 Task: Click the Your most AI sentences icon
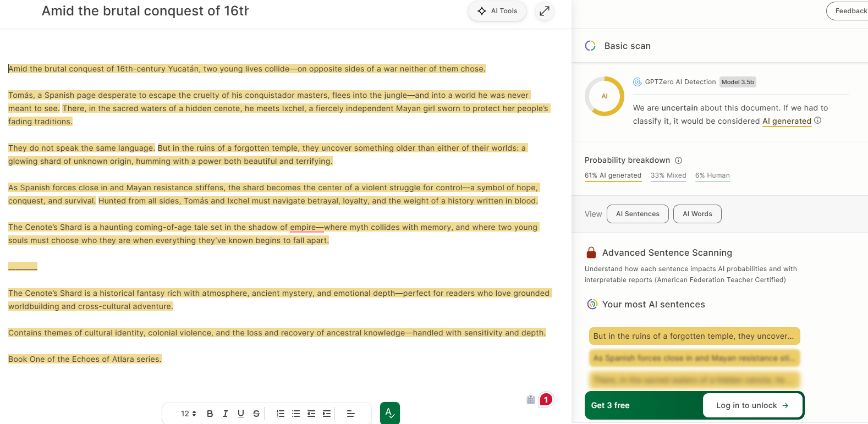[x=592, y=304]
